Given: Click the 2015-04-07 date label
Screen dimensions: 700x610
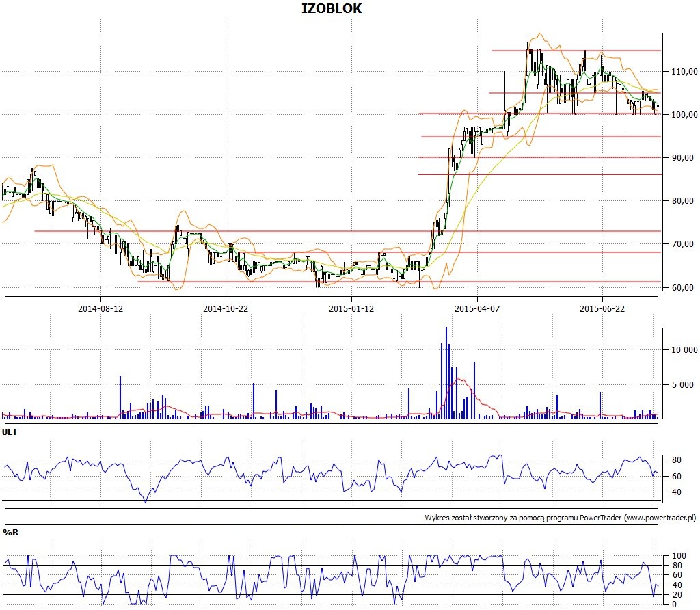Looking at the screenshot, I should click(x=477, y=308).
